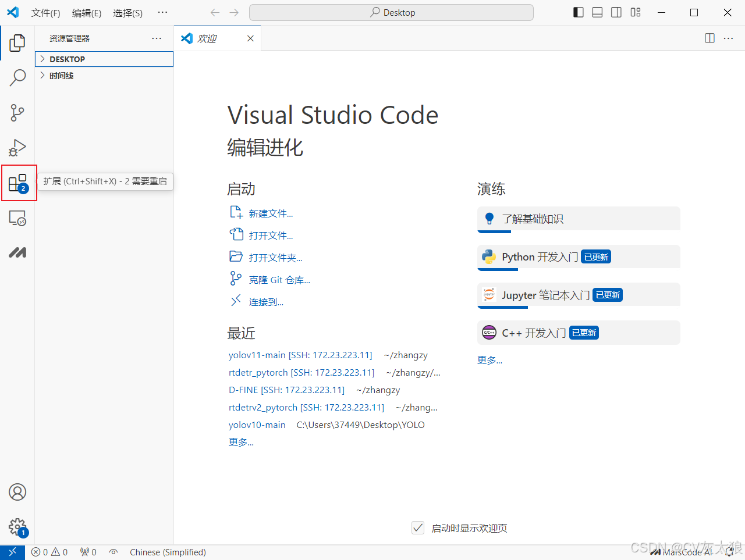This screenshot has height=560, width=745.
Task: Uncheck 启动时显示欢迎页 checkbox
Action: tap(418, 528)
